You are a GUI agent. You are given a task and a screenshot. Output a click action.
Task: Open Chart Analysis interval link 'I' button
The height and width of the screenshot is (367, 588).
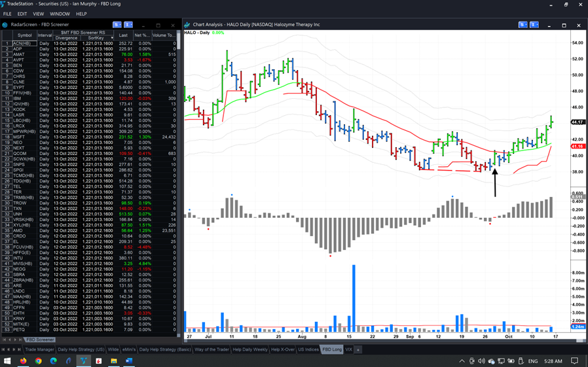[534, 25]
